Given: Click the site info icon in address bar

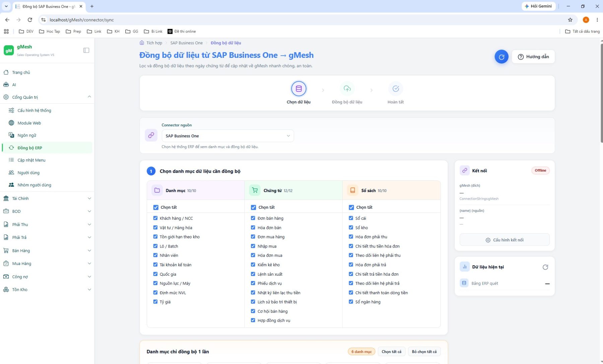Looking at the screenshot, I should 43,20.
